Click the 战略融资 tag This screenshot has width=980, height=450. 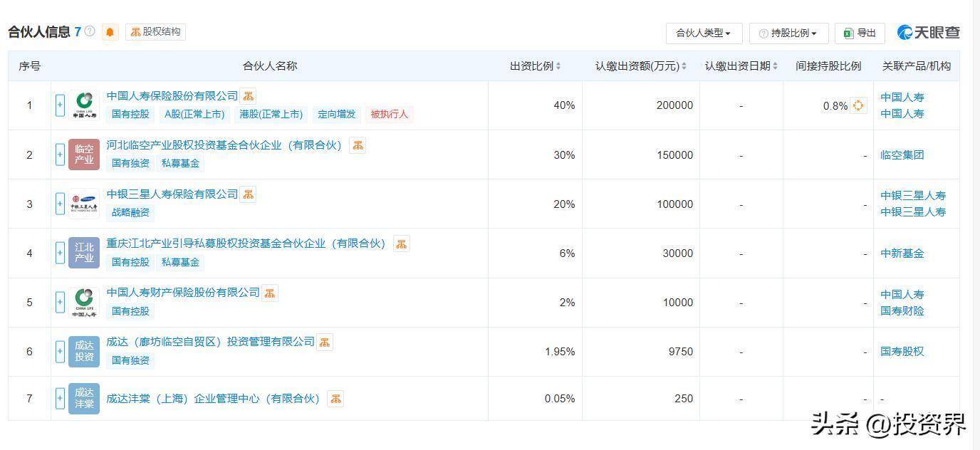[130, 212]
